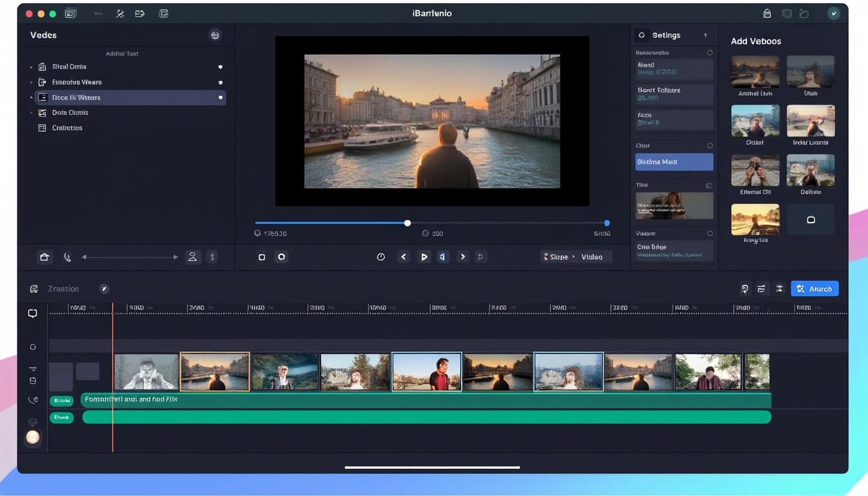Click the empty placeholder tile in Add Veboos

[x=811, y=220]
